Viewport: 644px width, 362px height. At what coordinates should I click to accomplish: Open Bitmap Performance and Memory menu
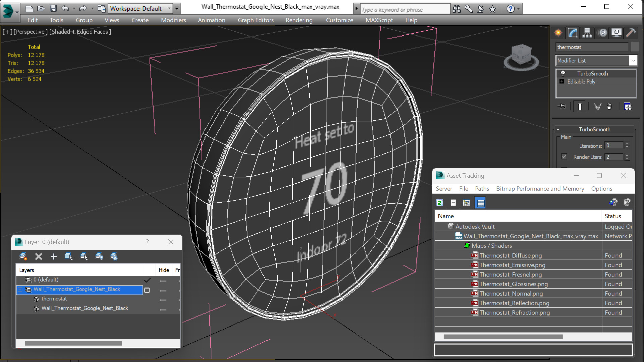[540, 189]
